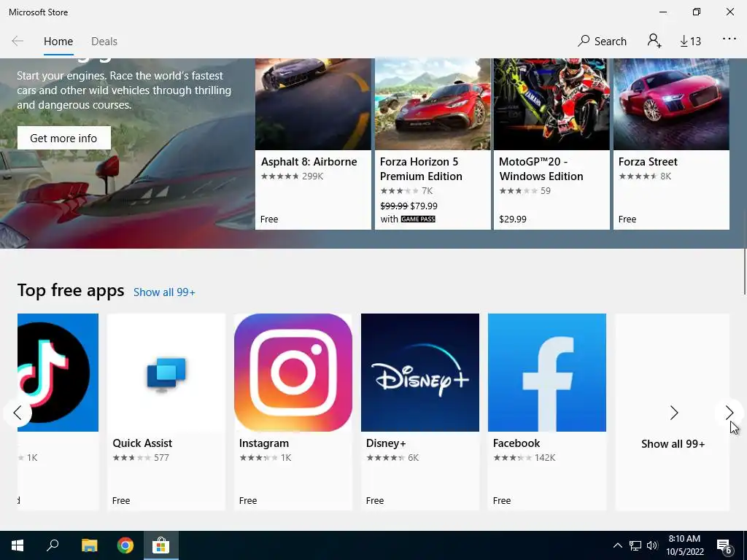Viewport: 747px width, 560px height.
Task: Click the Asphalt 8: Airborne title
Action: click(309, 162)
